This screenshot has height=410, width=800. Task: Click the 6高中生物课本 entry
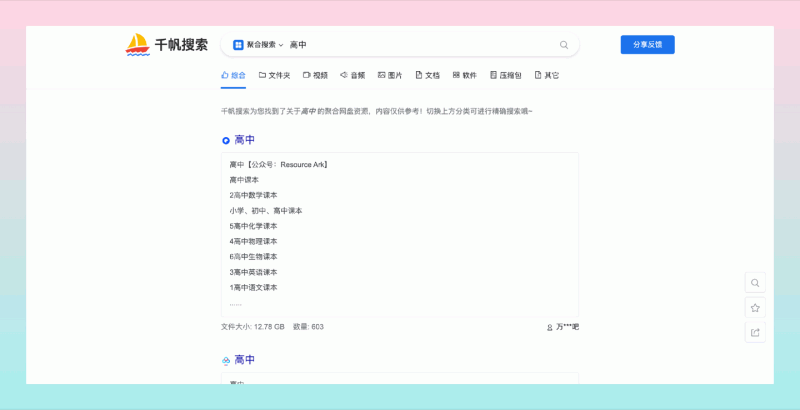(x=253, y=257)
